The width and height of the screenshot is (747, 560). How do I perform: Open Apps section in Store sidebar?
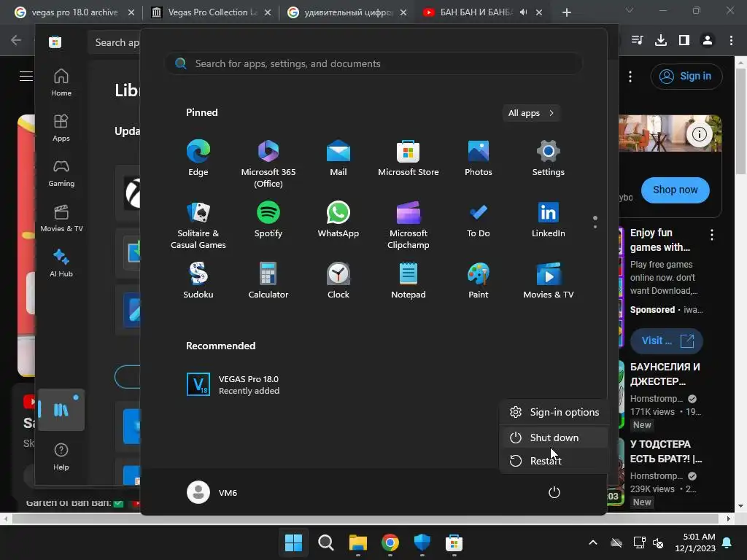61,128
